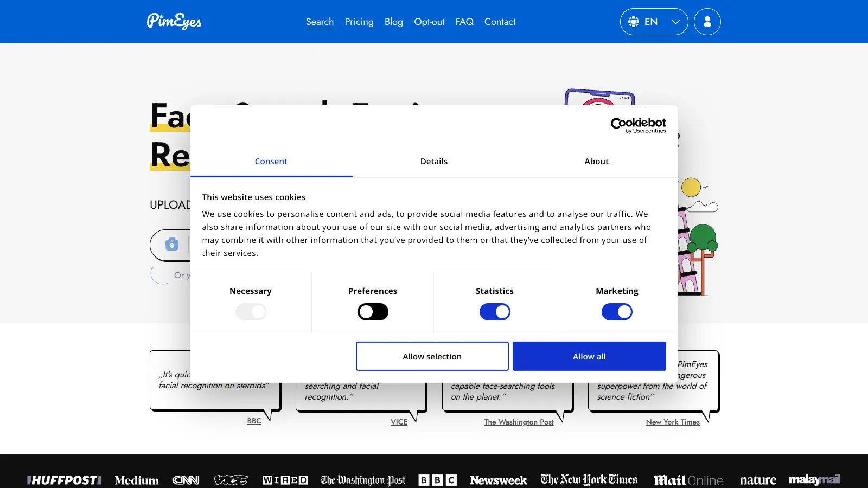Click the HuffPost logo in footer strip
The image size is (868, 488).
click(64, 480)
